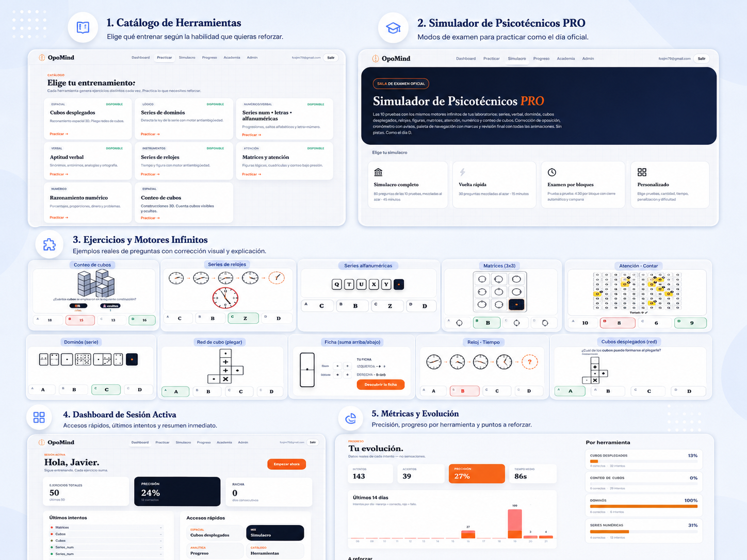
Task: Select answer 15 in Conteo de cubos
Action: [80, 320]
